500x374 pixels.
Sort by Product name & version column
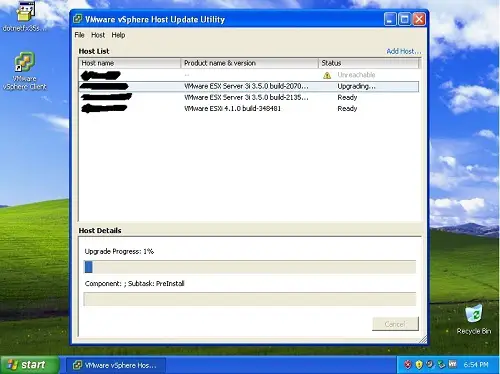pyautogui.click(x=249, y=63)
